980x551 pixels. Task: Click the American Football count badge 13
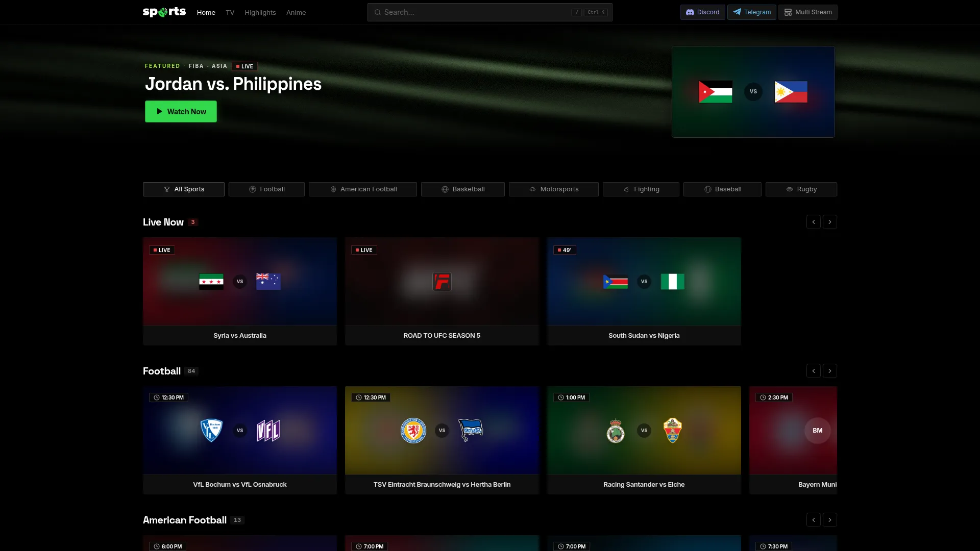[x=237, y=520]
